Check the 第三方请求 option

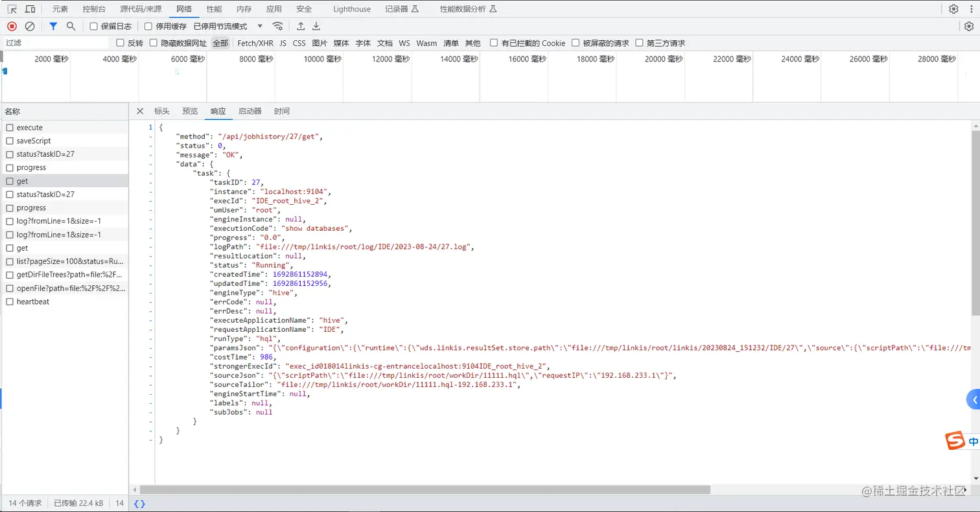click(640, 43)
